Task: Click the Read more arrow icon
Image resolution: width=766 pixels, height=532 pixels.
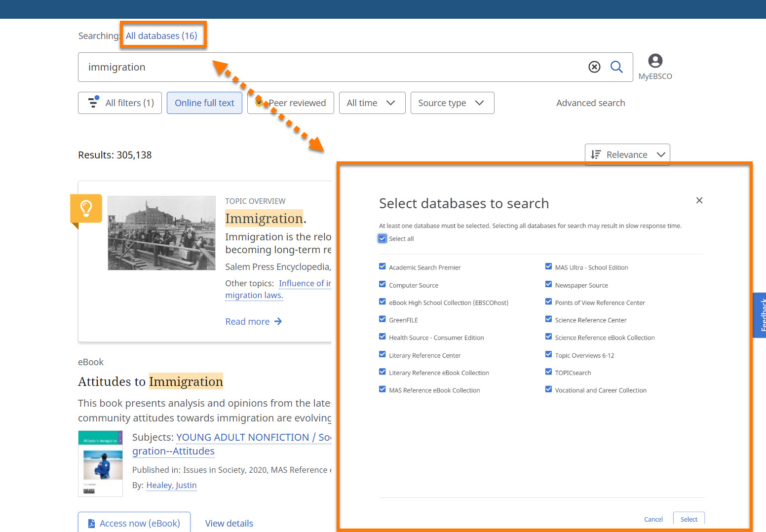Action: pos(278,321)
